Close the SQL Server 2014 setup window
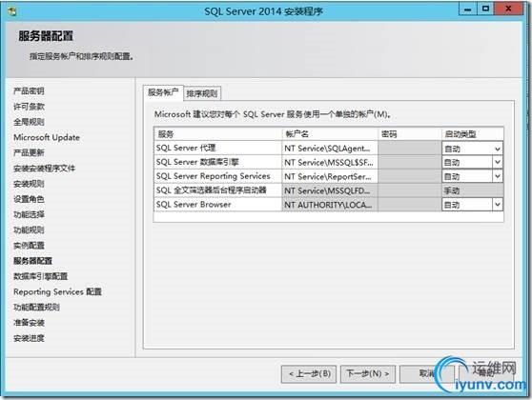 [x=508, y=9]
